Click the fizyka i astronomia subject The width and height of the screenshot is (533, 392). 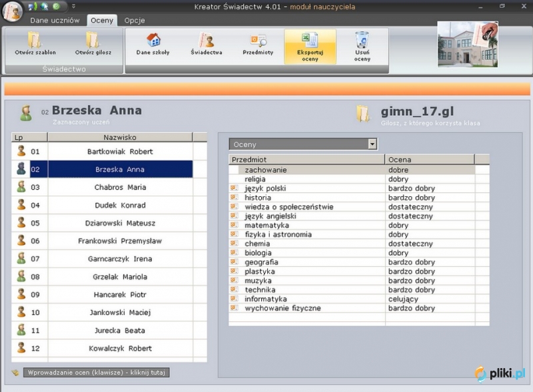click(x=278, y=234)
